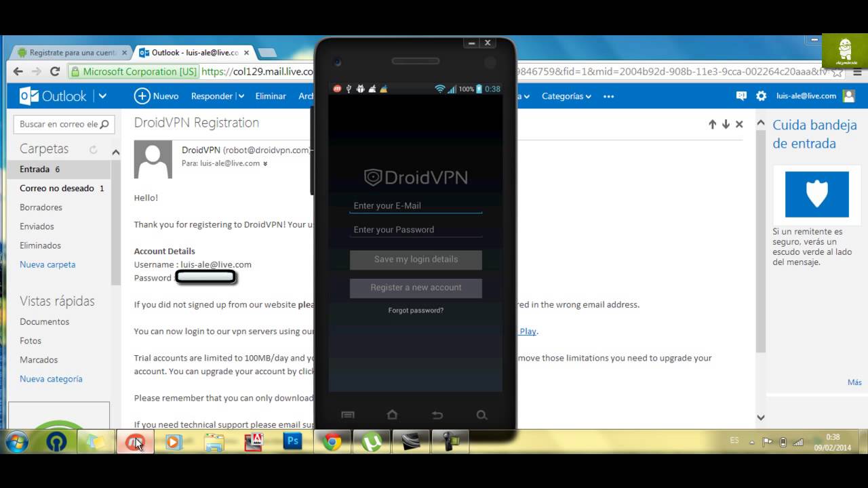Click the DroidVPN sender avatar
Image resolution: width=868 pixels, height=488 pixels.
[153, 160]
